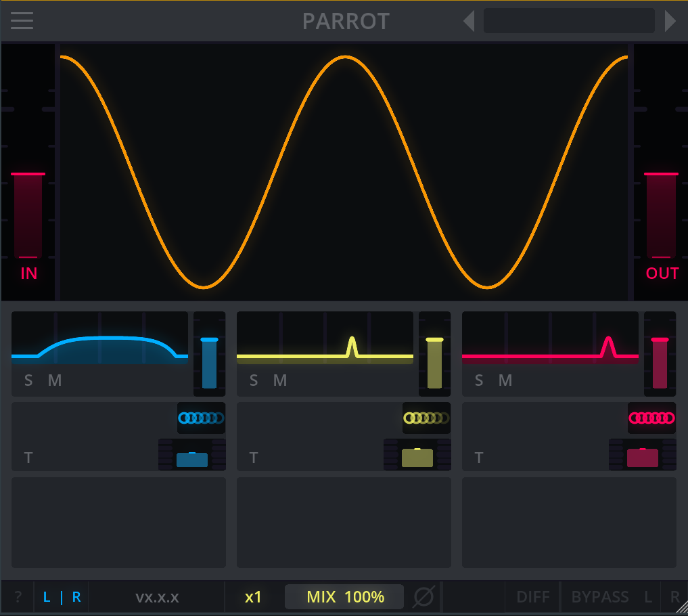Click the phase invert icon
Screen dimensions: 688x616
(x=424, y=596)
